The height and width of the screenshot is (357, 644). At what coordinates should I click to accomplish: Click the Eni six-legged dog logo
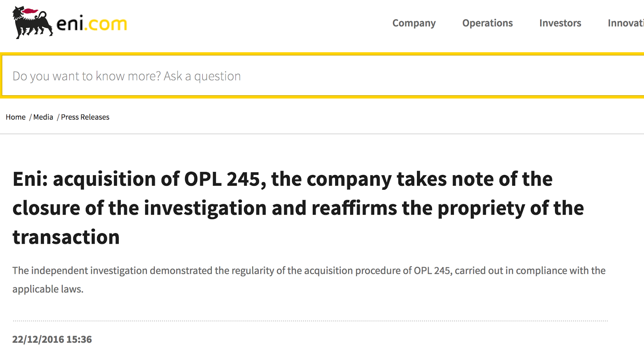(32, 23)
